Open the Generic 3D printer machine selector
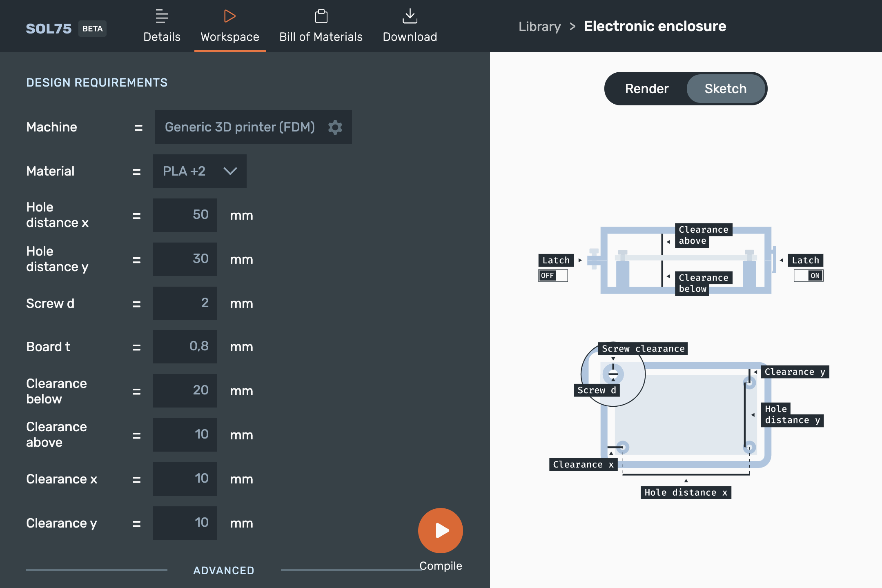Image resolution: width=882 pixels, height=588 pixels. (253, 127)
